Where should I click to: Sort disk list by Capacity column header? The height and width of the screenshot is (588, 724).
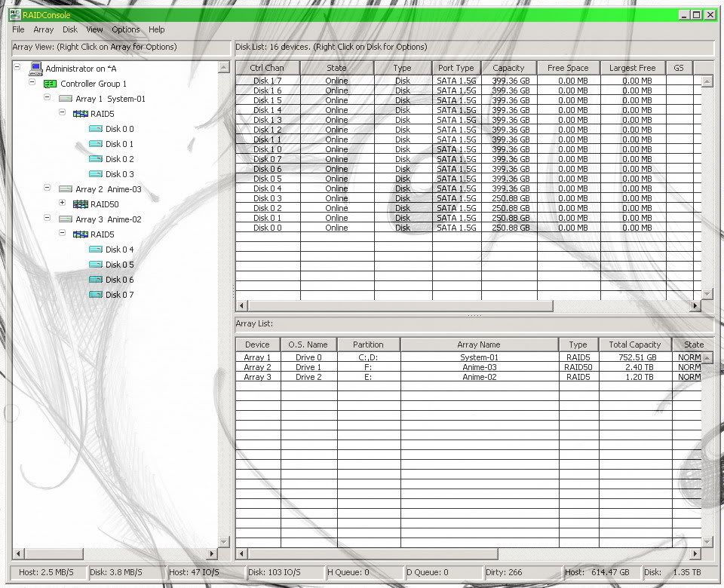tap(508, 68)
